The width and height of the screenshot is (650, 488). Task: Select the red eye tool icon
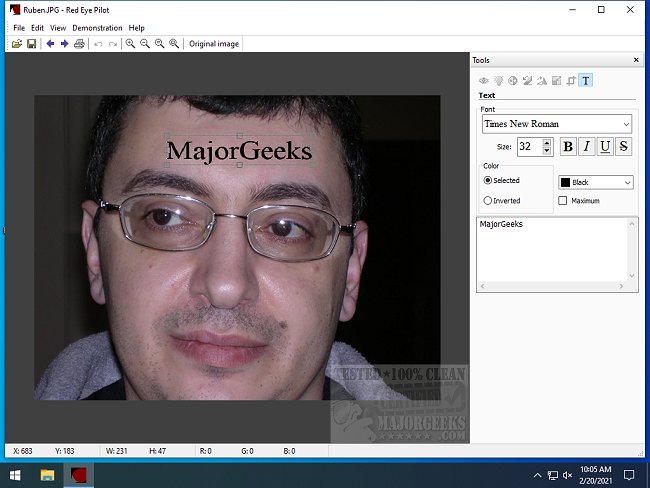(x=484, y=80)
